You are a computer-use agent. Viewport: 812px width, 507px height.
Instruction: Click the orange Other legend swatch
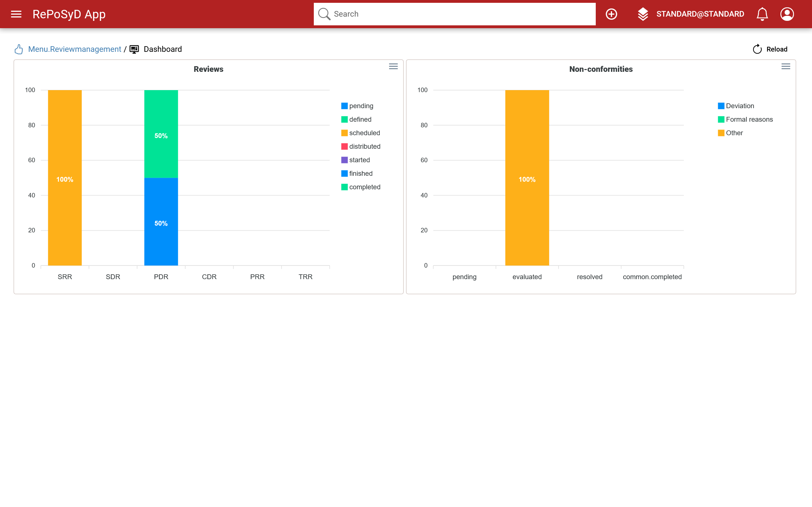coord(721,133)
